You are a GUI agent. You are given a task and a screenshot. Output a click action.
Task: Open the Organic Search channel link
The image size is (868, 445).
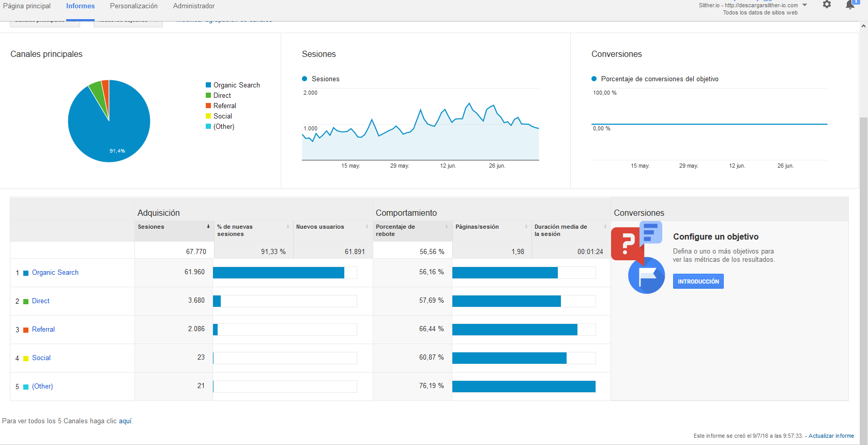pos(55,272)
